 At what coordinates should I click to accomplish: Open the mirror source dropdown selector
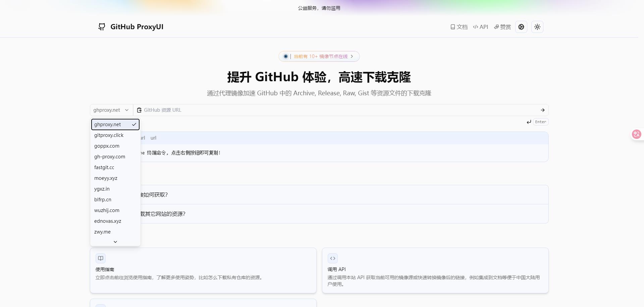pos(111,110)
